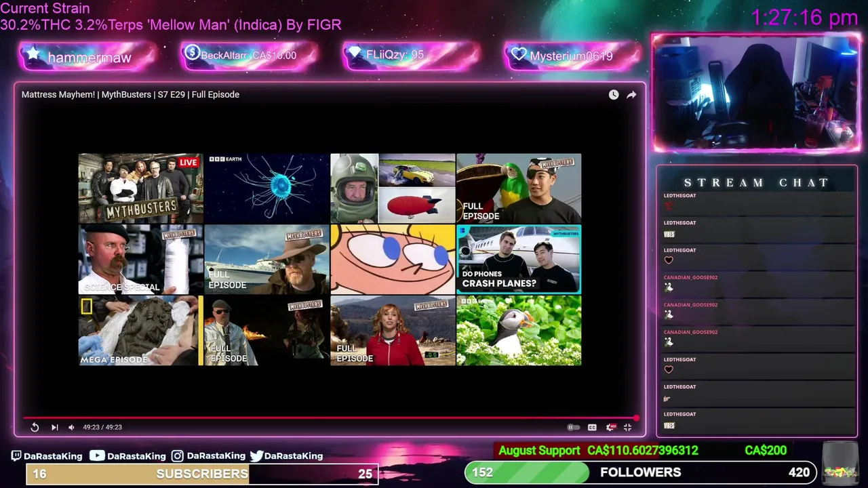Open the Mega Episode thumbnail
Screen dimensions: 868x488
[140, 331]
